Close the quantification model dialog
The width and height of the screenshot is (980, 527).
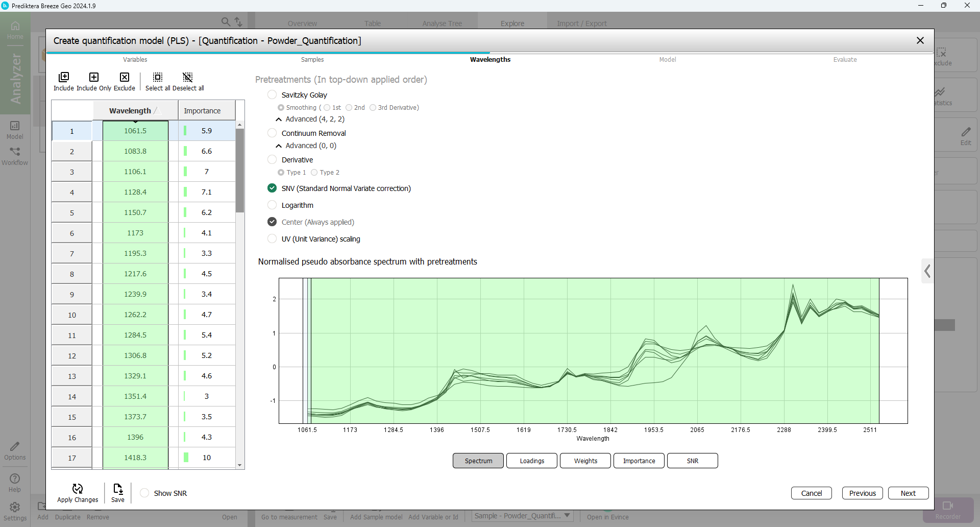[x=920, y=40]
